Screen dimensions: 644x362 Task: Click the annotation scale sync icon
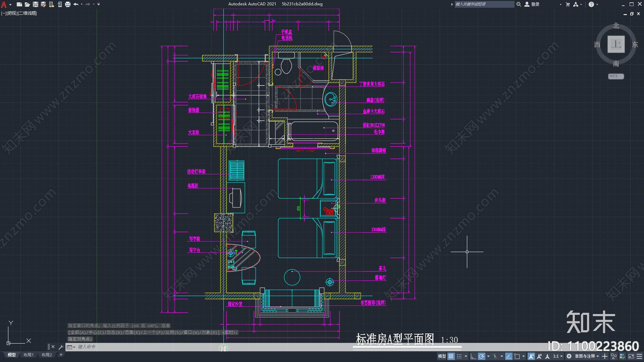point(547,356)
